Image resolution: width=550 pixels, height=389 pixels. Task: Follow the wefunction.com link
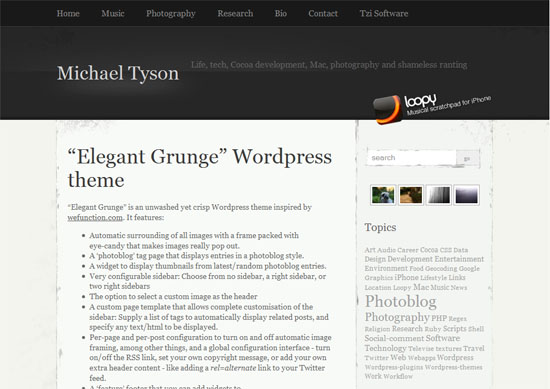pos(95,217)
